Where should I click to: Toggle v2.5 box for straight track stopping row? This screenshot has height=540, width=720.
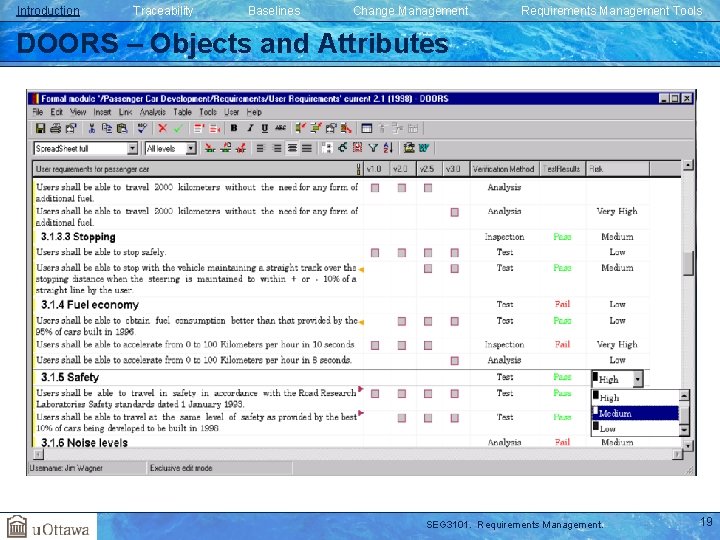coord(428,268)
